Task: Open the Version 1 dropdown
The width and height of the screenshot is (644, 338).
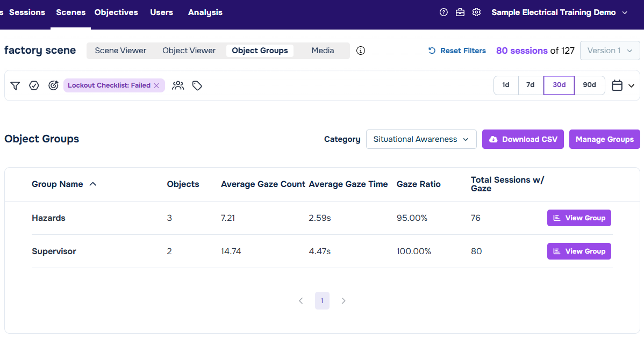Action: (x=610, y=51)
